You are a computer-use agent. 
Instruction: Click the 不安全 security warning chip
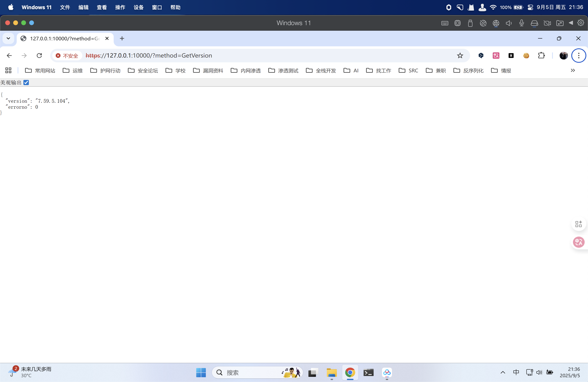coord(67,56)
